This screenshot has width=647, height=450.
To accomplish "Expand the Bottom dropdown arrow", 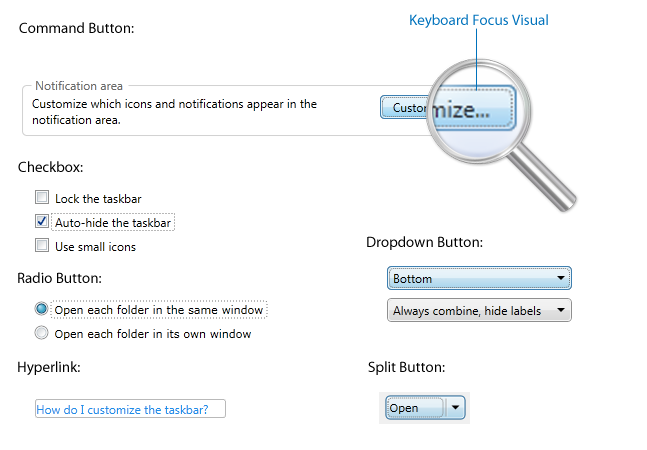I will click(561, 278).
